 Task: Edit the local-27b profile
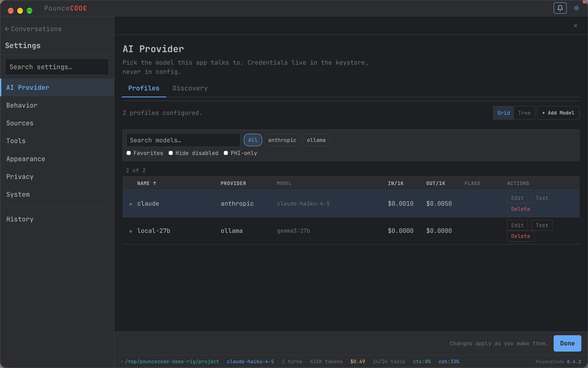pos(517,225)
